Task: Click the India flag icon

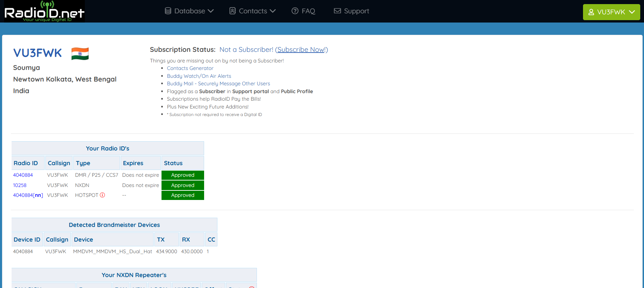Action: pyautogui.click(x=80, y=54)
